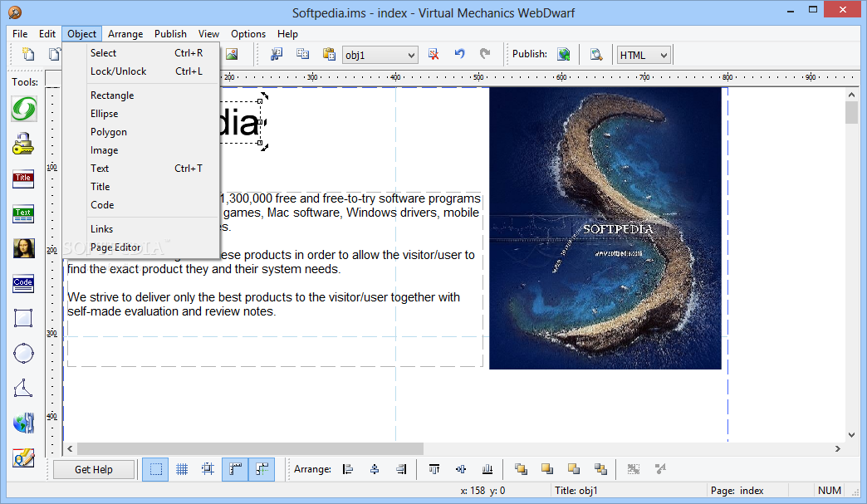
Task: Open the obj1 object selector dropdown
Action: tap(380, 56)
